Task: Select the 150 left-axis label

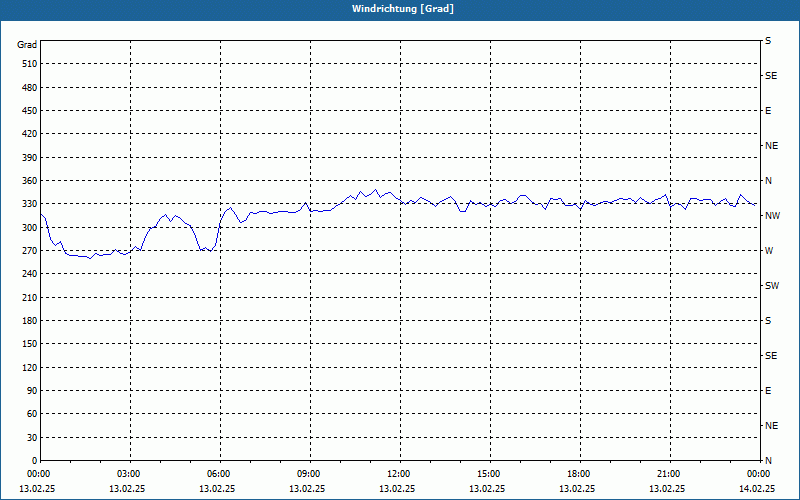Action: tap(30, 343)
